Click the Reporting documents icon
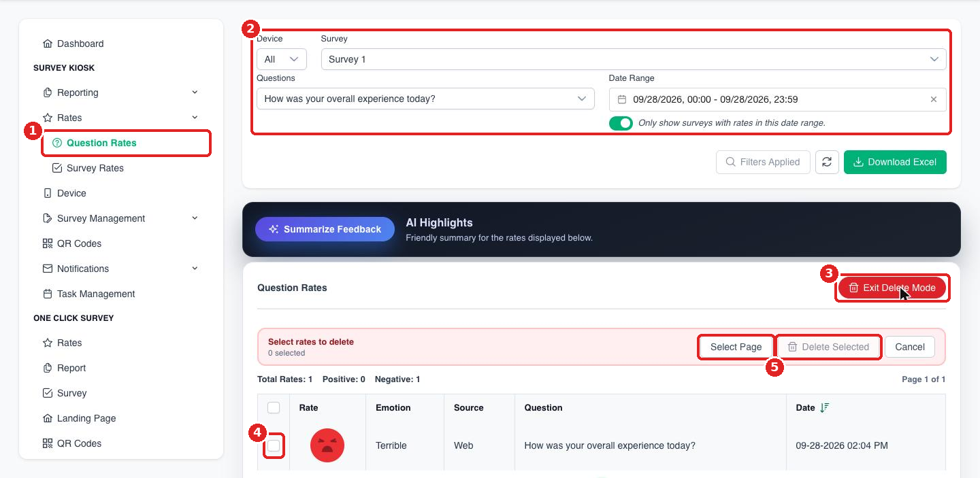980x478 pixels. (48, 92)
